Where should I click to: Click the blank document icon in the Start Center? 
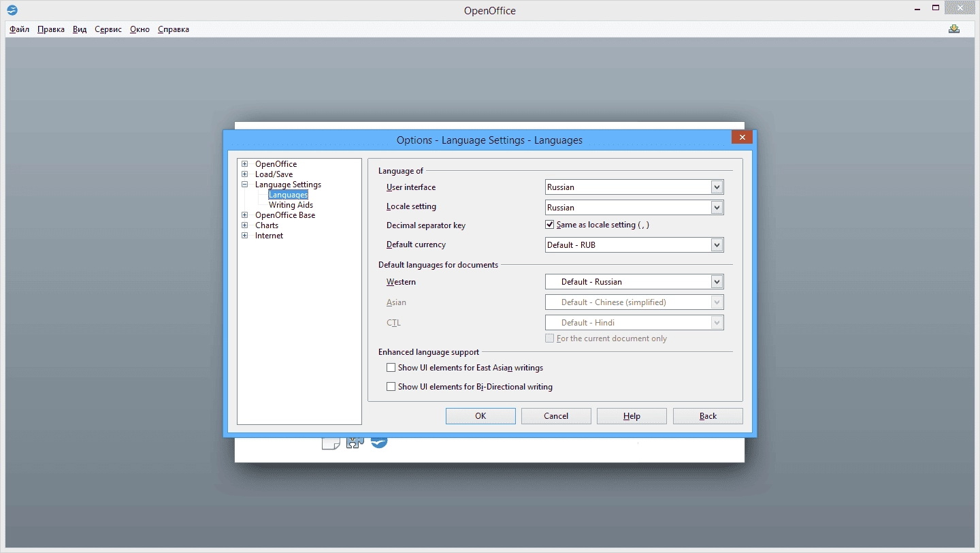tap(331, 443)
